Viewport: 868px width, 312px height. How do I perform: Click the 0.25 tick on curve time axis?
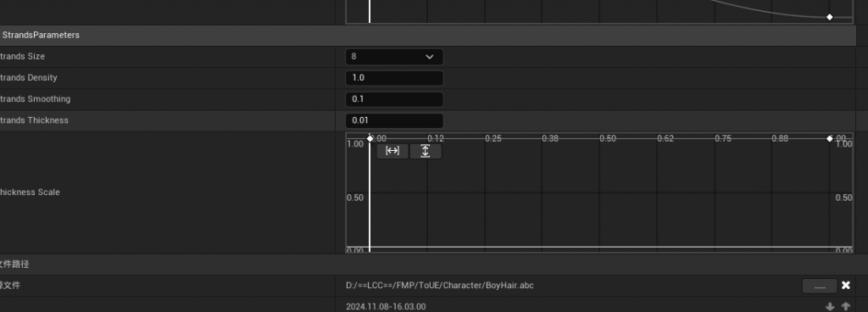[x=493, y=138]
